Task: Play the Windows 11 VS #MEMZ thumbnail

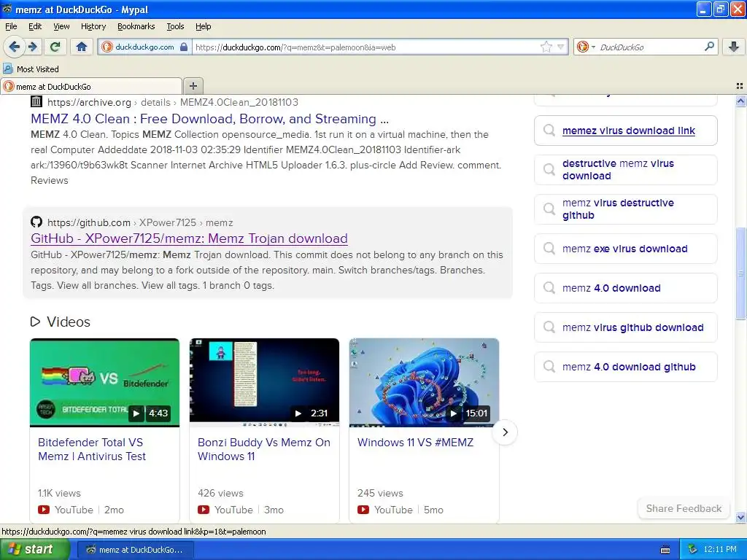Action: coord(424,382)
